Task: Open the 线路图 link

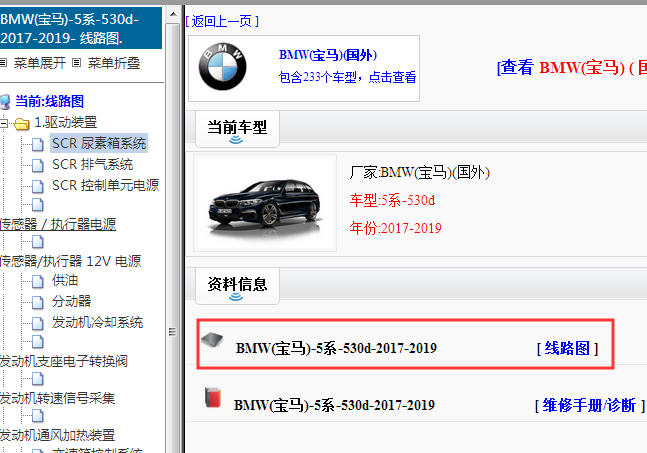Action: click(x=567, y=349)
